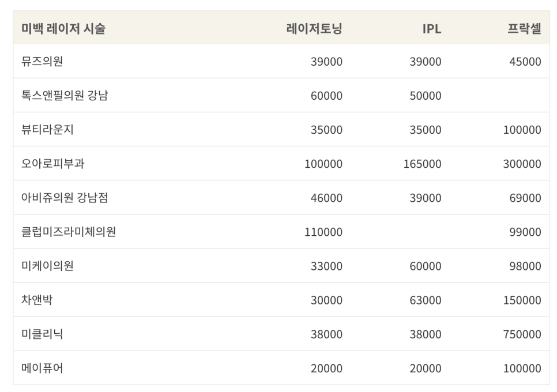Select 클럽미즈라미체의원 row label
The width and height of the screenshot is (557, 392).
click(x=69, y=232)
